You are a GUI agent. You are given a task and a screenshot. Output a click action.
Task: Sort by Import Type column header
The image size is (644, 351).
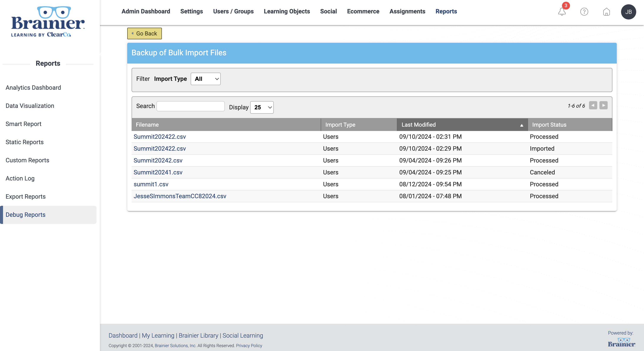pyautogui.click(x=359, y=124)
